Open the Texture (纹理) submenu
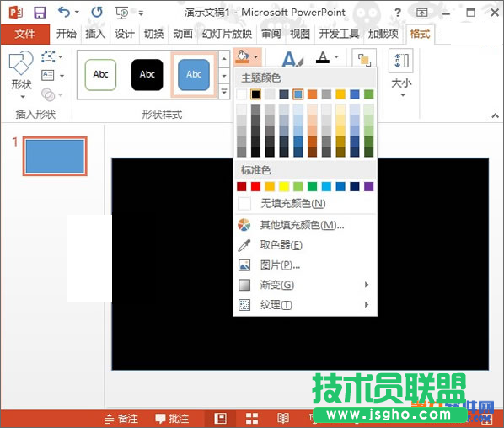Screen dimensions: 504x428 click(x=305, y=305)
